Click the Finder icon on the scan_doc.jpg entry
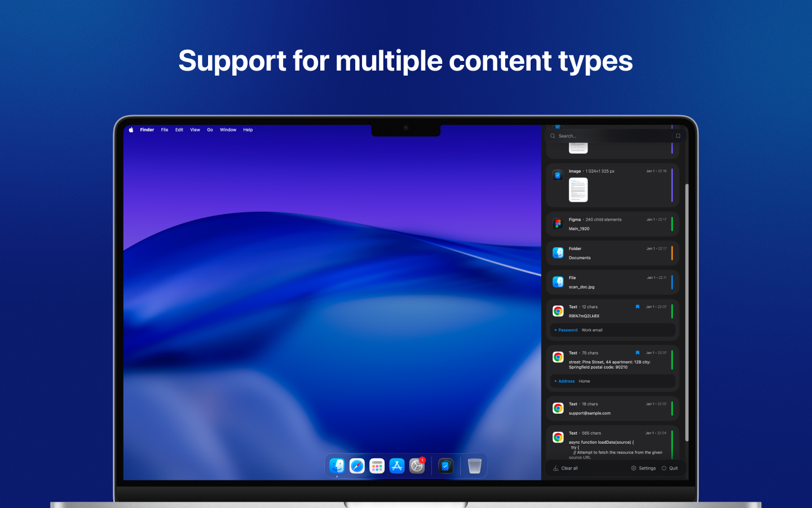This screenshot has height=508, width=812. click(558, 282)
